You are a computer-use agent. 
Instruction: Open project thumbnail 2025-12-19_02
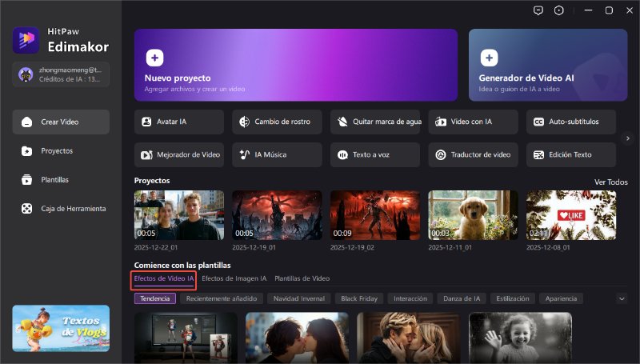click(x=375, y=215)
